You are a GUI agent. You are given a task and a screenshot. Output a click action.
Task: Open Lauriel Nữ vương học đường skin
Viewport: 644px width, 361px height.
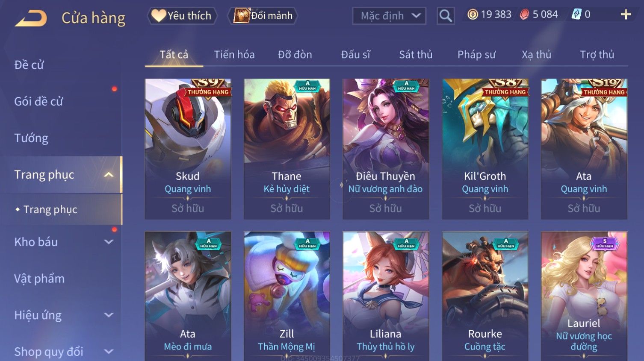(584, 296)
